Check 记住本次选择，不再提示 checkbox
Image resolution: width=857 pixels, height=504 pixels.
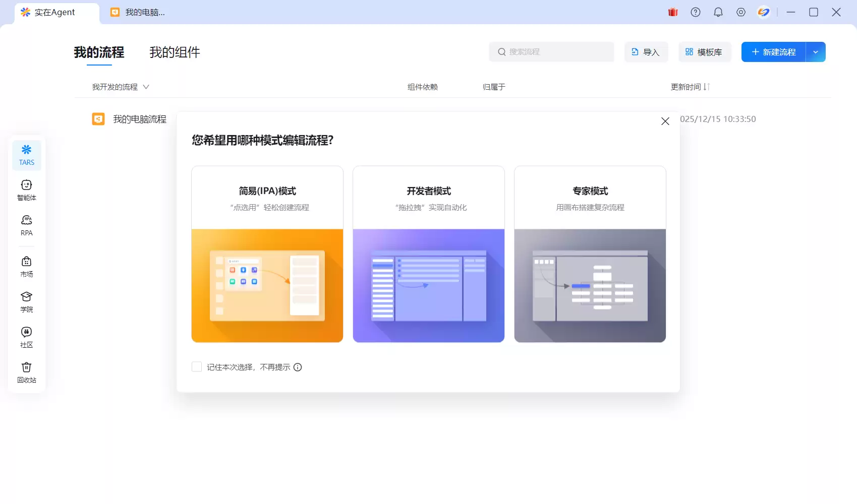[197, 367]
